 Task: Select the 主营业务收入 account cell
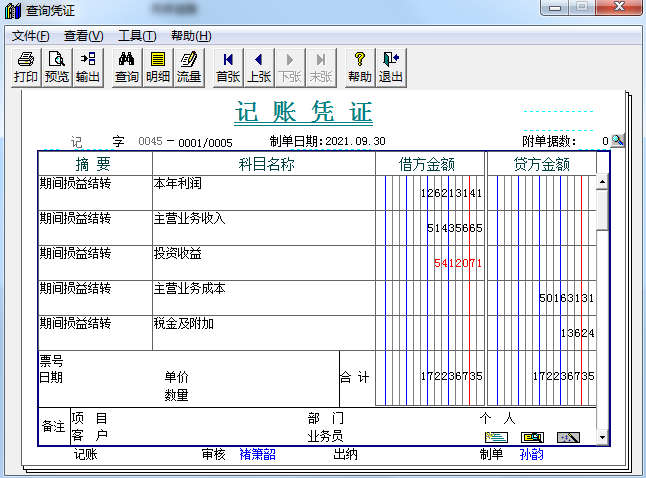264,228
